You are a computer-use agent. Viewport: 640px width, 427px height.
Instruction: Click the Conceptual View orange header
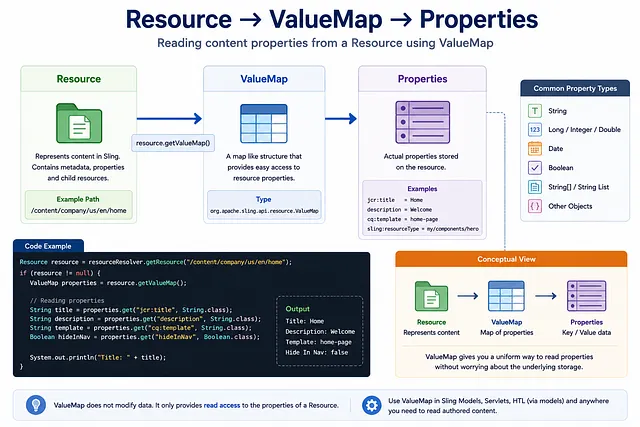coord(511,259)
